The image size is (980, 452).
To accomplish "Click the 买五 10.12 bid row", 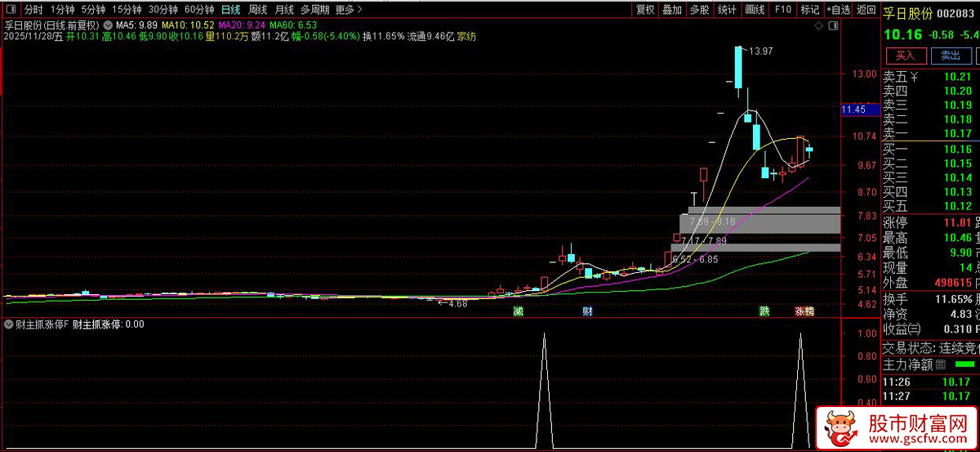I will click(x=930, y=205).
